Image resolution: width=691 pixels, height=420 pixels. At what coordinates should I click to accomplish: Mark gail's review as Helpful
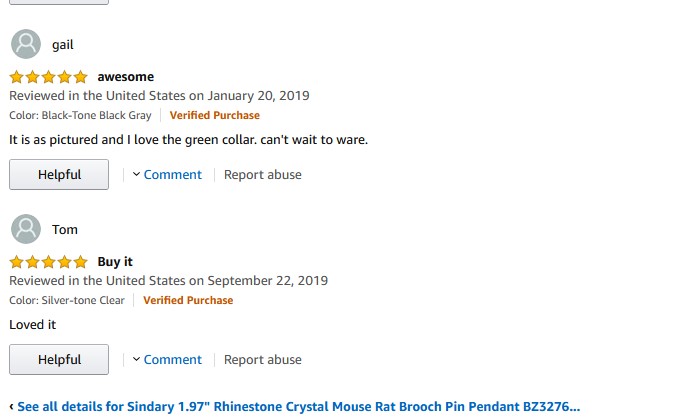pos(59,175)
